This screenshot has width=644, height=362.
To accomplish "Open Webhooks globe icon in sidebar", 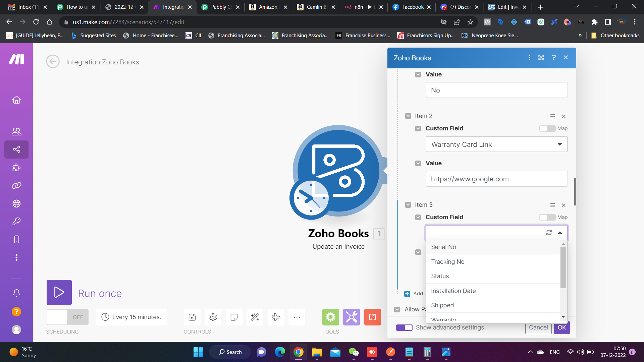I will pos(16,203).
